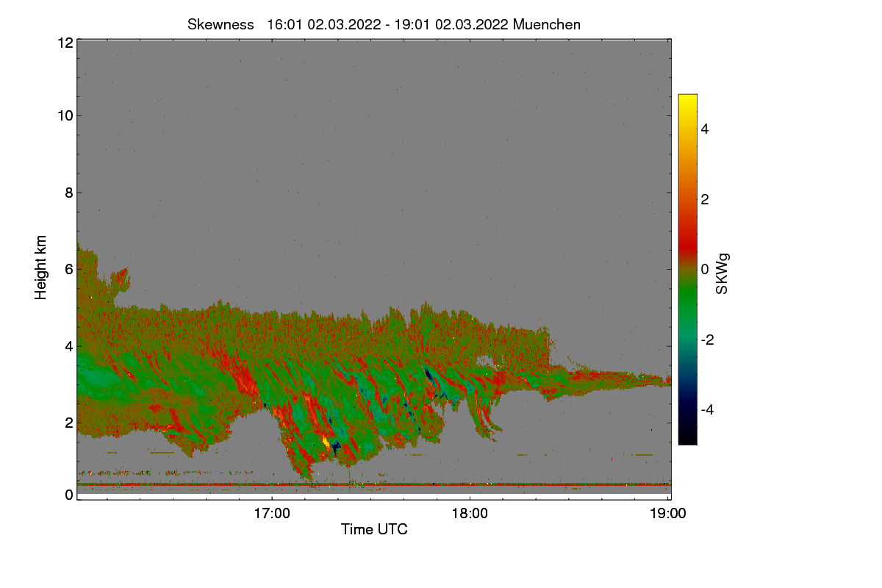
Task: Click the black bottom of the colorbar
Action: click(687, 438)
